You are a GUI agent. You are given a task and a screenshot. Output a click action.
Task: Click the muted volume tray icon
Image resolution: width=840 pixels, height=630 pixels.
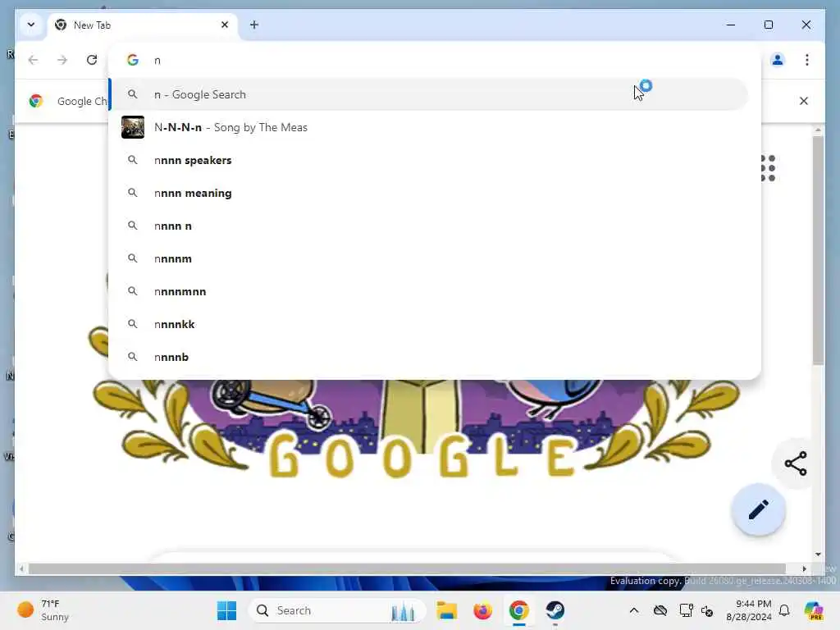pos(706,610)
